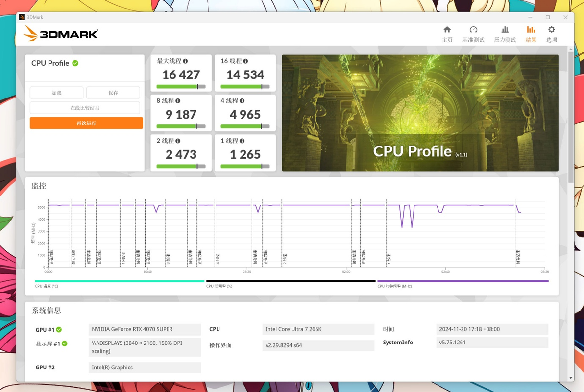Screen dimensions: 584x392
Task: Click info icon next to 1 线程
Action: click(242, 141)
